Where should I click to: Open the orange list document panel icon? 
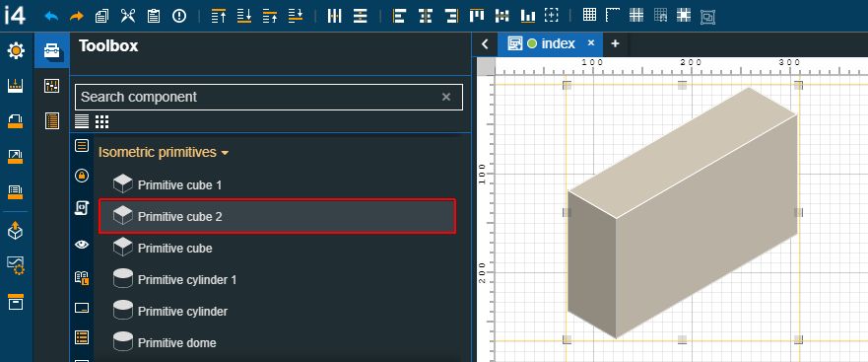52,120
